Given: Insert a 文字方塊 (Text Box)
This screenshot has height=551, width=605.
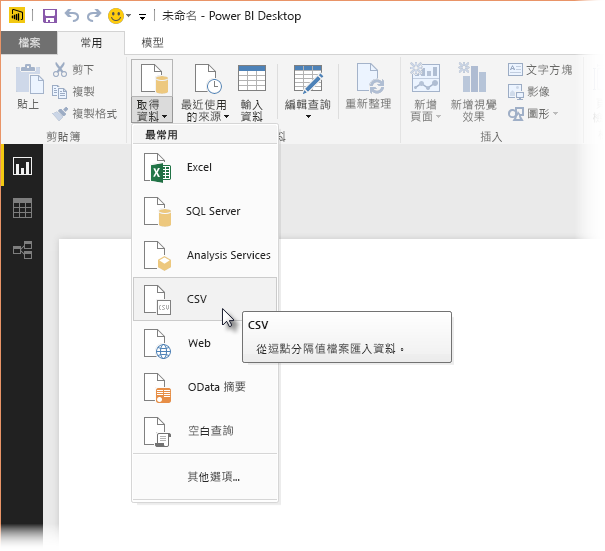Looking at the screenshot, I should 540,70.
